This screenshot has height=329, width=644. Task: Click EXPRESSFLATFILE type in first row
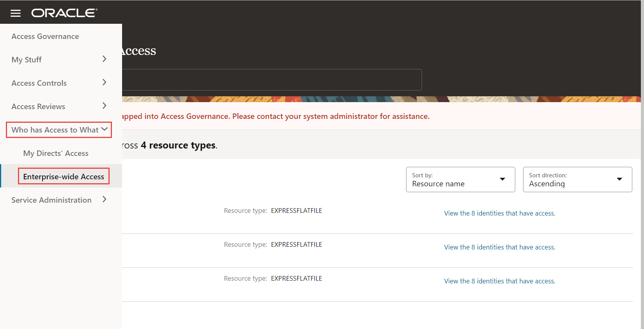[296, 210]
